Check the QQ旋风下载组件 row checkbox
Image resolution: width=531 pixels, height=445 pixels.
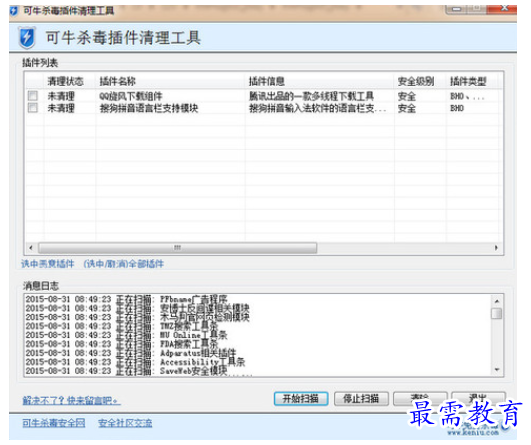click(x=33, y=96)
